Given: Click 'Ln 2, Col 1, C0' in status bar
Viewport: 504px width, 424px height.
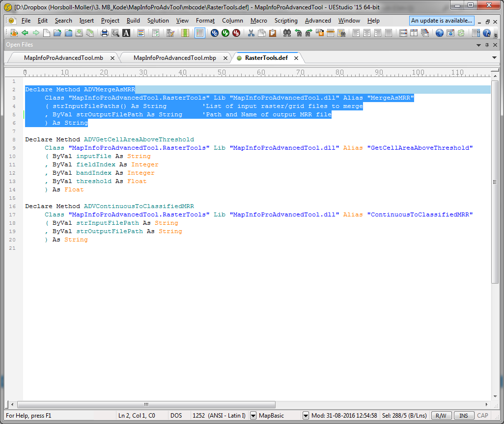Looking at the screenshot, I should pyautogui.click(x=137, y=416).
